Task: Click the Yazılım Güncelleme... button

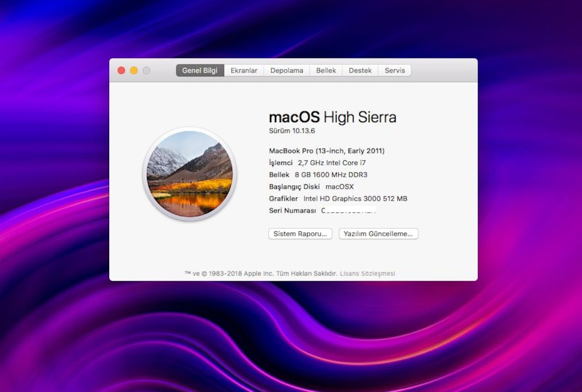Action: (378, 233)
